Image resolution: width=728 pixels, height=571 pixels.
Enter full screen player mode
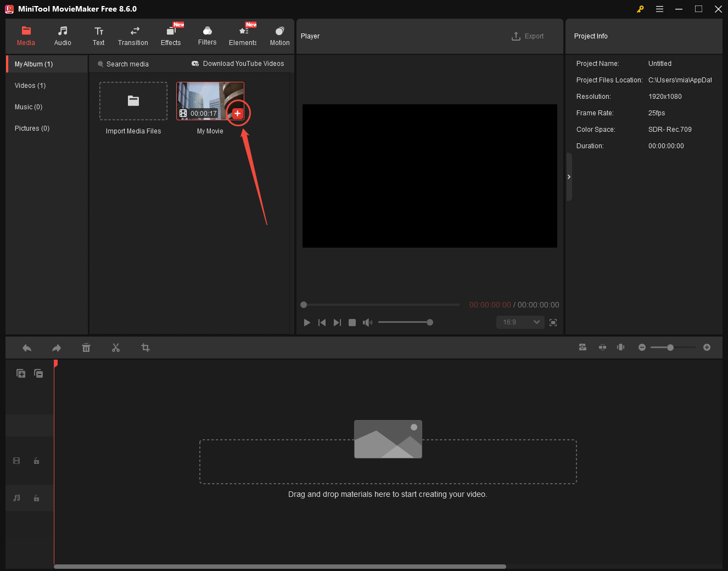(553, 322)
